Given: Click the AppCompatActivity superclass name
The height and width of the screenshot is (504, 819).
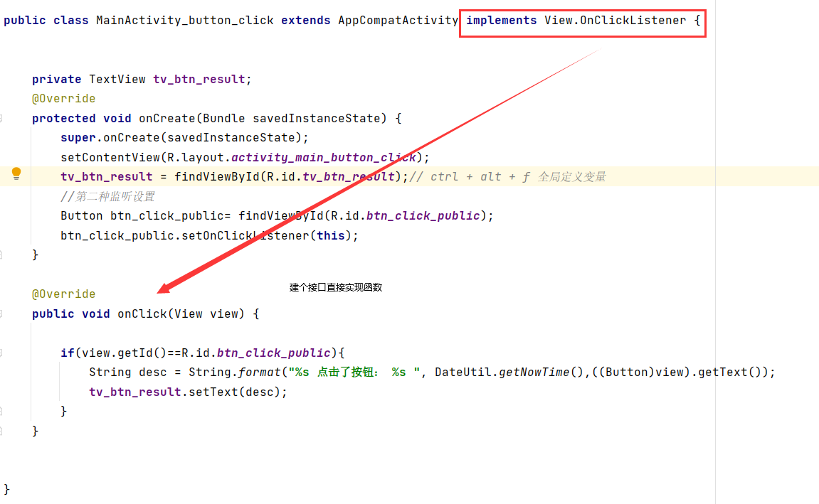Looking at the screenshot, I should point(398,20).
